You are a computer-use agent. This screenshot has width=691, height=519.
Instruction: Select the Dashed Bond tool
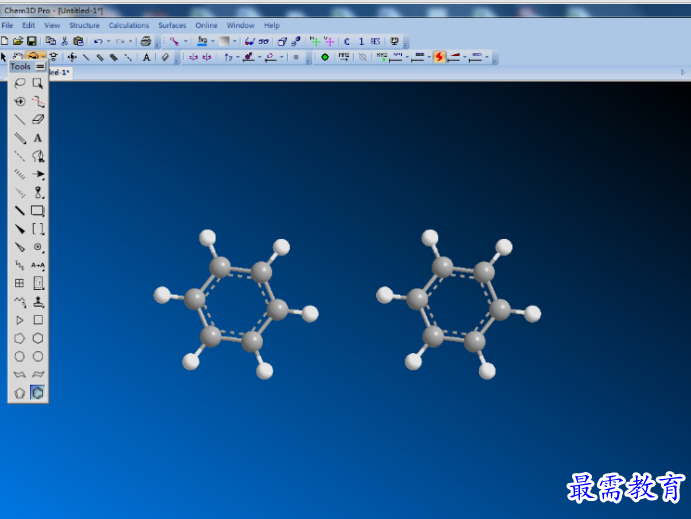(x=19, y=156)
